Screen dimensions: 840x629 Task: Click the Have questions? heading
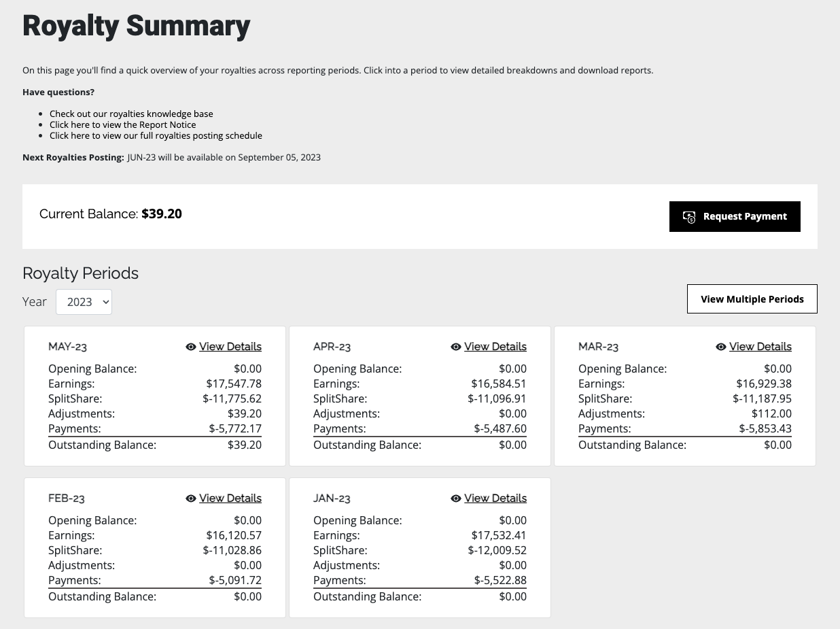tap(58, 92)
